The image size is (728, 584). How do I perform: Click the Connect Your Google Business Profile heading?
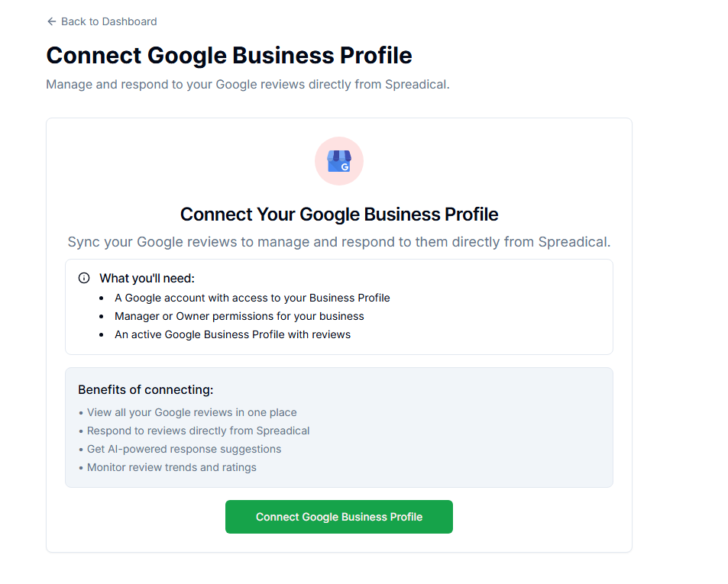[338, 215]
